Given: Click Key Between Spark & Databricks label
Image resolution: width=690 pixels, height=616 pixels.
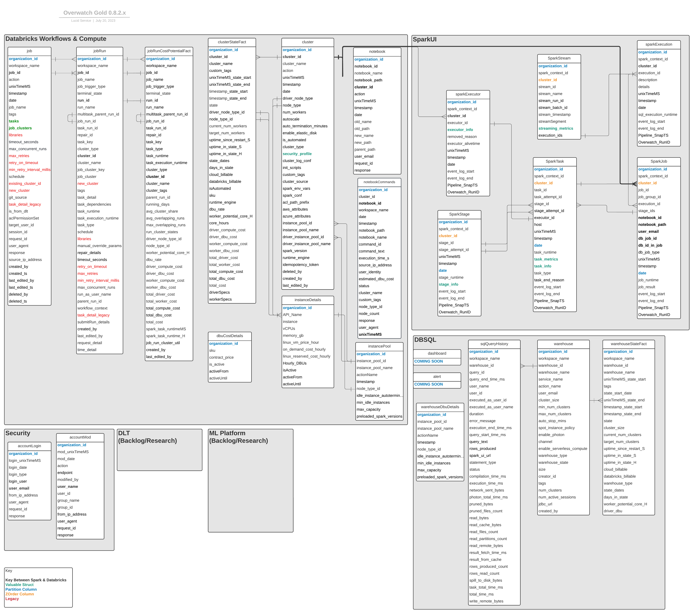Looking at the screenshot, I should click(36, 580).
